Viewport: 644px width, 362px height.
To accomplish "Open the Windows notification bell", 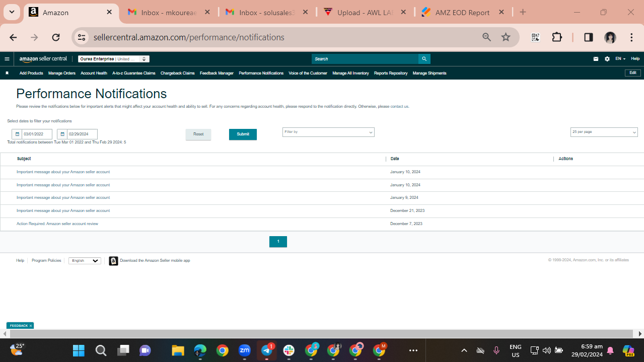I will click(x=610, y=350).
